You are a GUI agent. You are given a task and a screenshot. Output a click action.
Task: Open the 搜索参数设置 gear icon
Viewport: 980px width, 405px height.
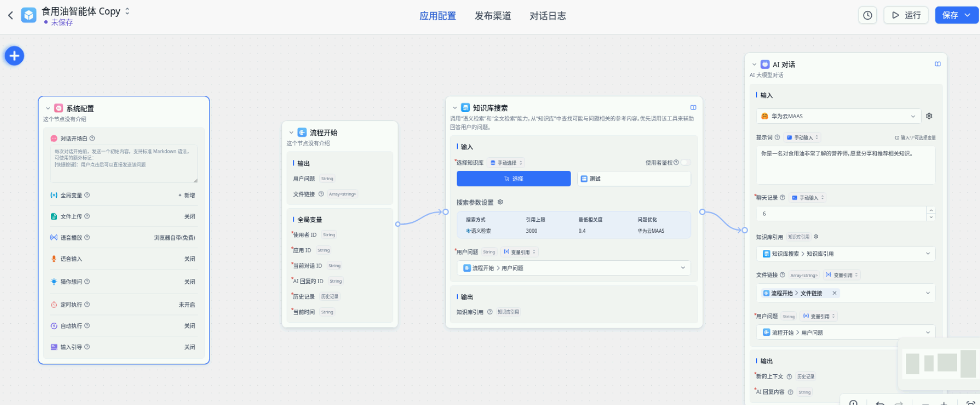(x=500, y=202)
